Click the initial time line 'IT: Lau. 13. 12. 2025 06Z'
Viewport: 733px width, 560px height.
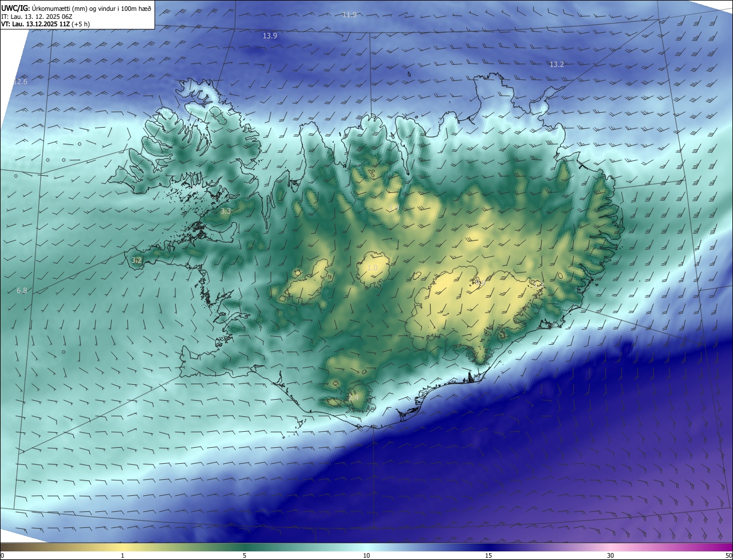click(37, 16)
